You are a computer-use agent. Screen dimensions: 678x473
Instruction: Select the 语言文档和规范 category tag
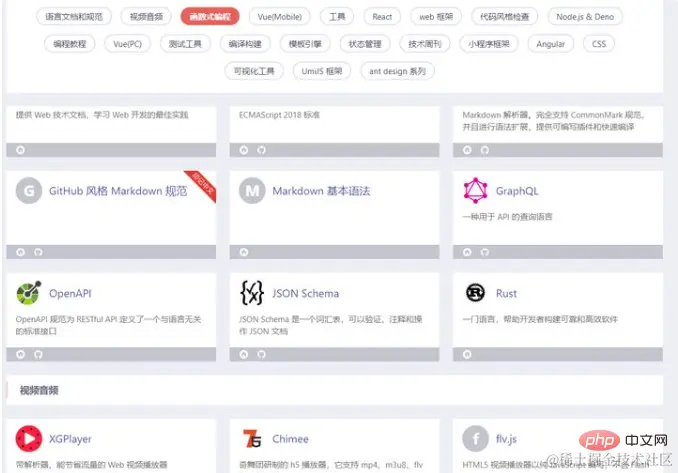click(74, 16)
